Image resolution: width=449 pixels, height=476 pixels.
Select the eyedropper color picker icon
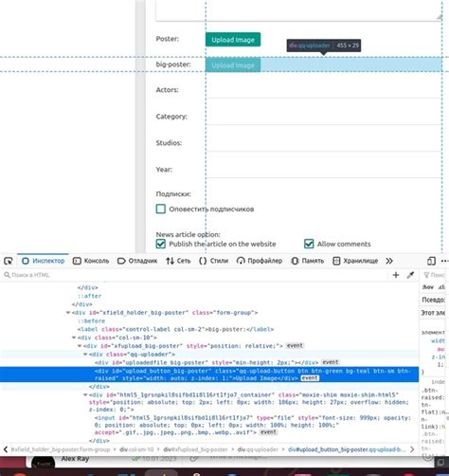coord(410,275)
